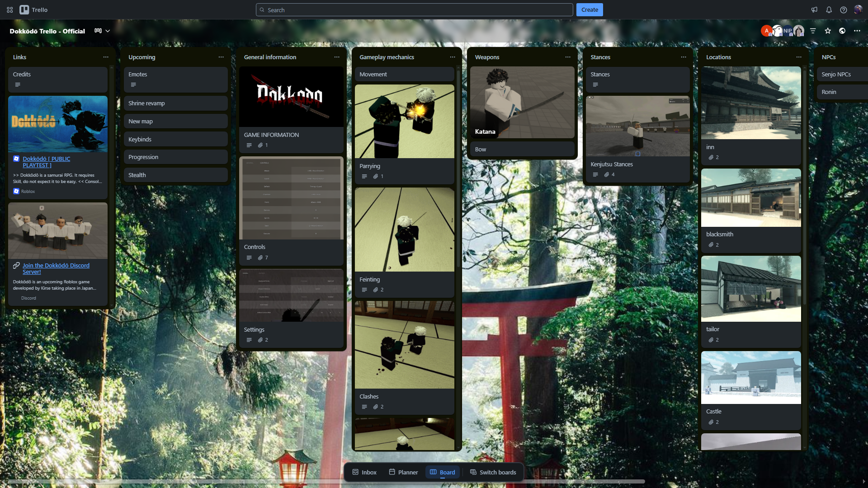Open the GAME INFORMATION card cover image
Viewport: 868px width, 488px height.
291,97
